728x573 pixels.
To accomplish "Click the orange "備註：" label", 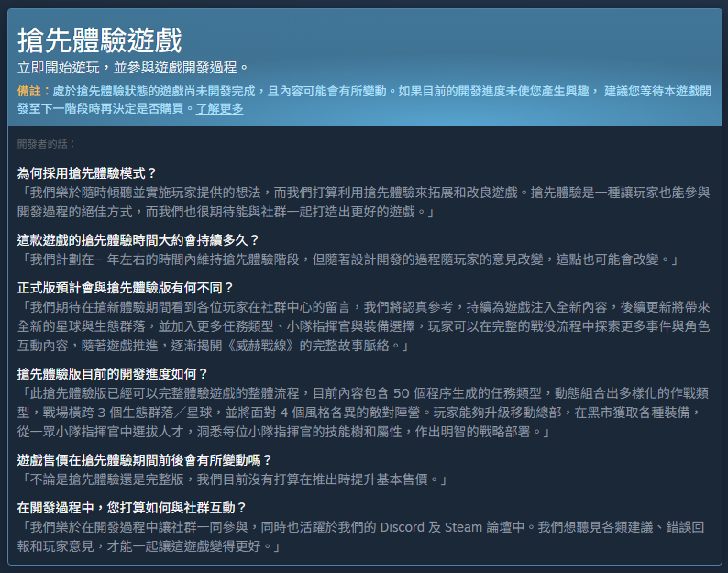I will click(34, 92).
